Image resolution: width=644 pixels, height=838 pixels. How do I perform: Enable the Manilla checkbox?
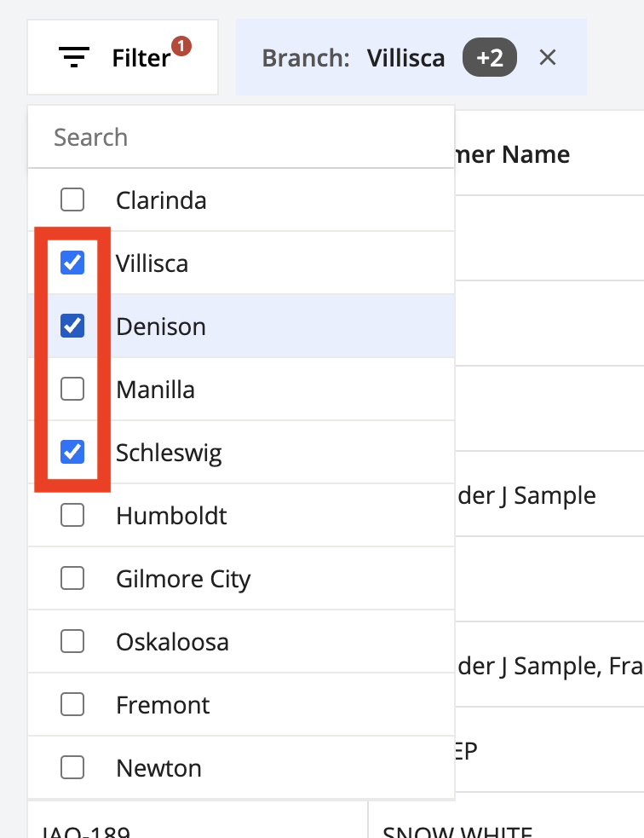click(72, 390)
